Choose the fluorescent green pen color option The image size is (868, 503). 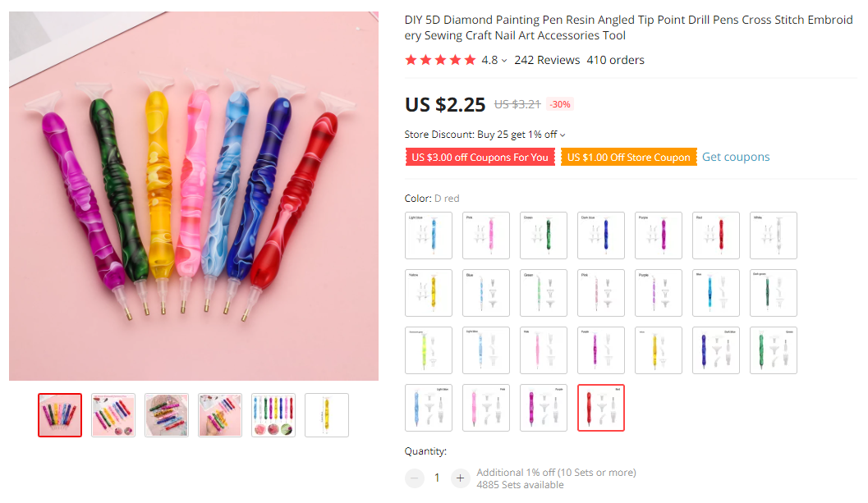pos(429,350)
